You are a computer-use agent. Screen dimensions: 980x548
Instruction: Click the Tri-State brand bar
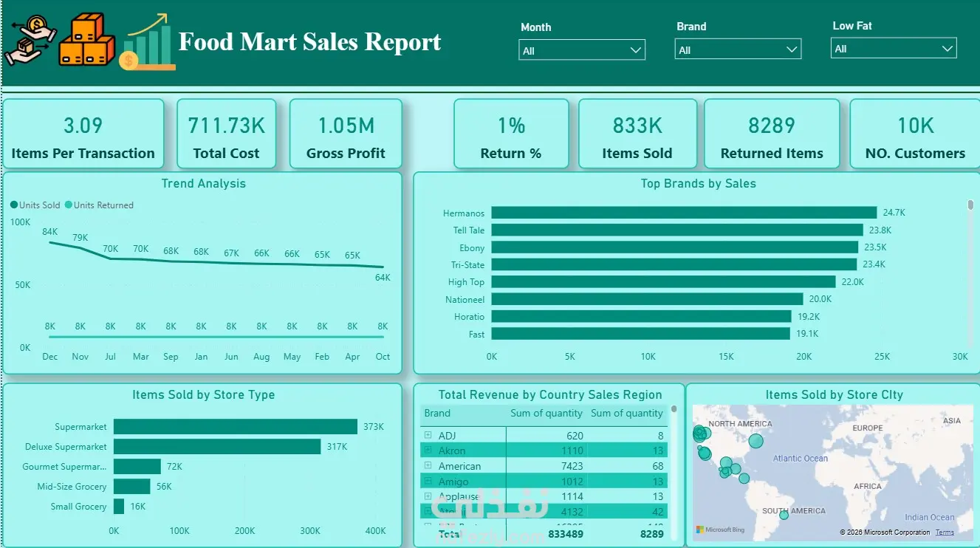(x=674, y=264)
